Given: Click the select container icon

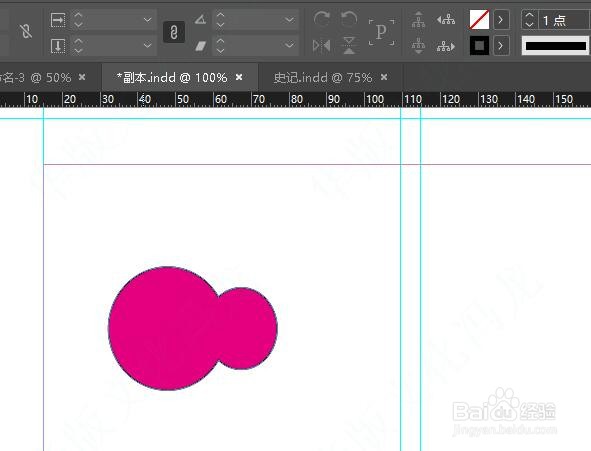Looking at the screenshot, I should click(418, 20).
